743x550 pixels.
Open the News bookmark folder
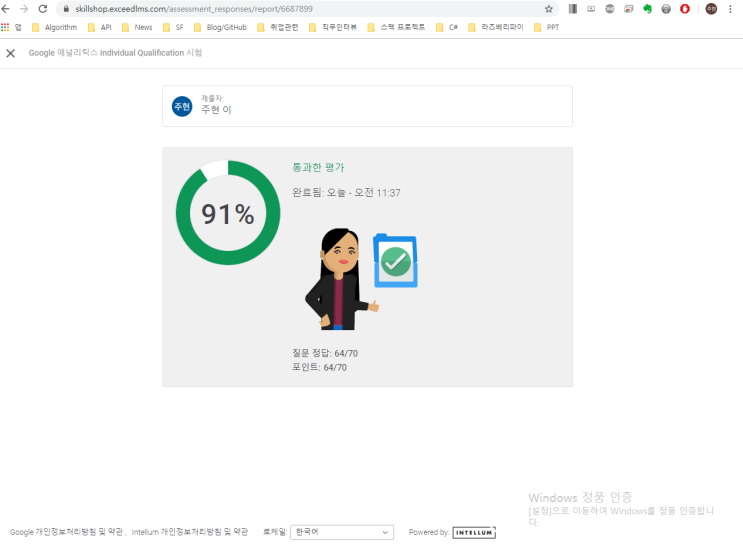[x=137, y=27]
